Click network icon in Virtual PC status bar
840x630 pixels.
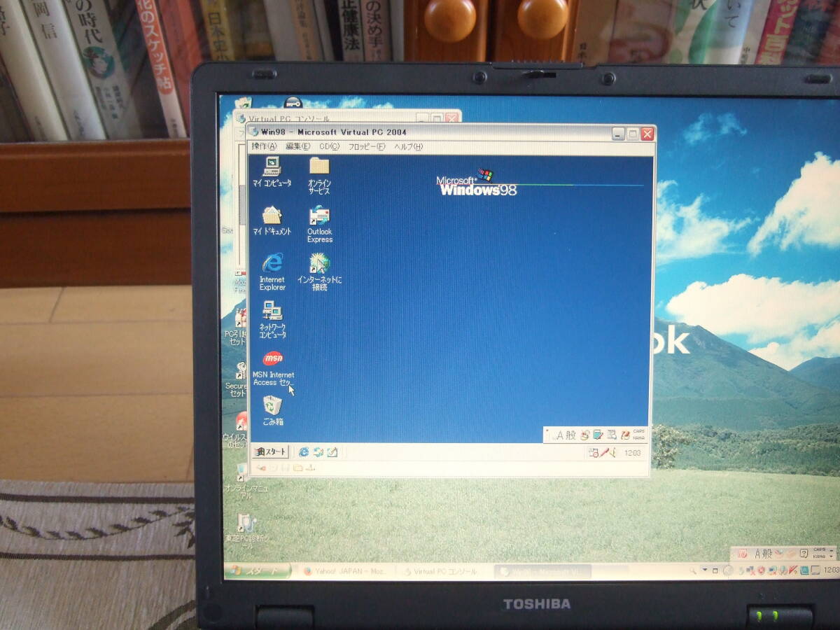click(x=311, y=468)
